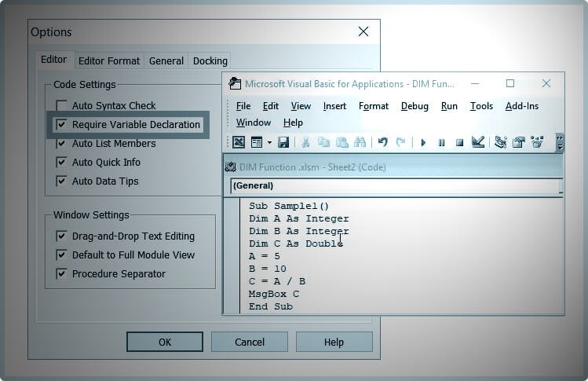Maximize the Visual Basic window
Screen dimensions: 588x381
[510, 83]
